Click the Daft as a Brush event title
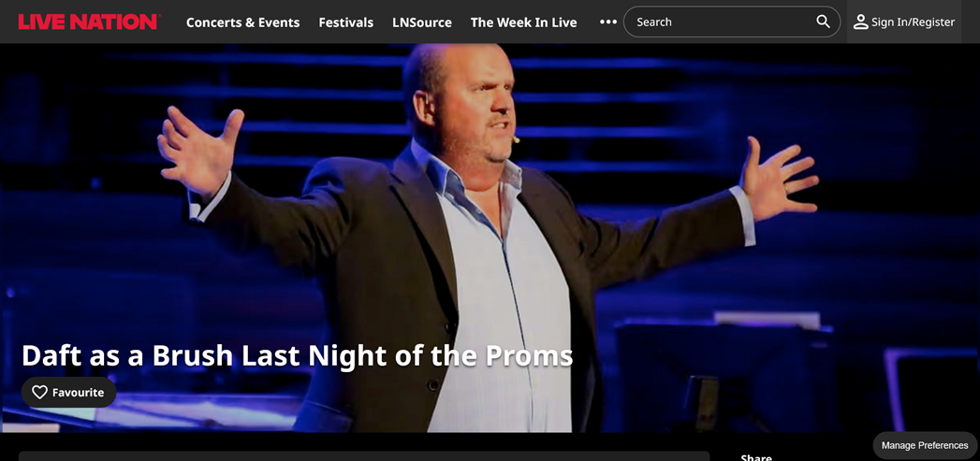This screenshot has height=461, width=980. [297, 354]
